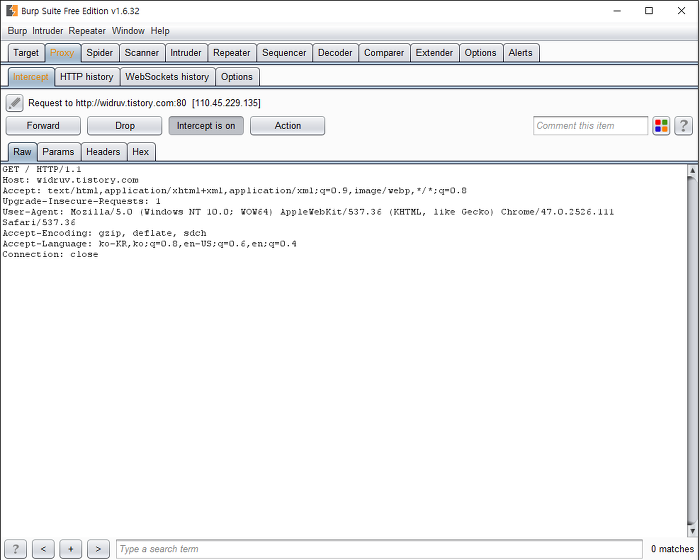Switch to the Sequencer tab
Image resolution: width=700 pixels, height=560 pixels.
pos(284,53)
